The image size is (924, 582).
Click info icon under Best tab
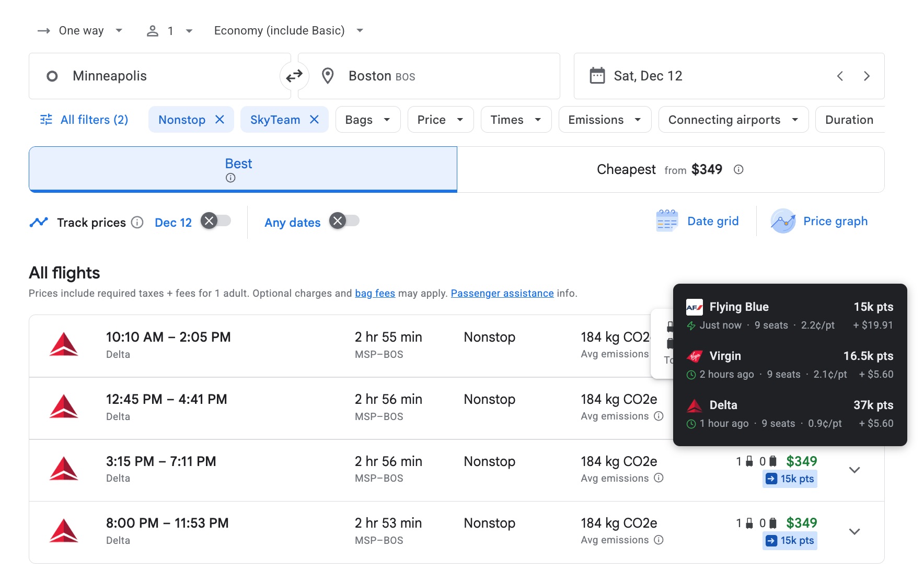pos(230,178)
